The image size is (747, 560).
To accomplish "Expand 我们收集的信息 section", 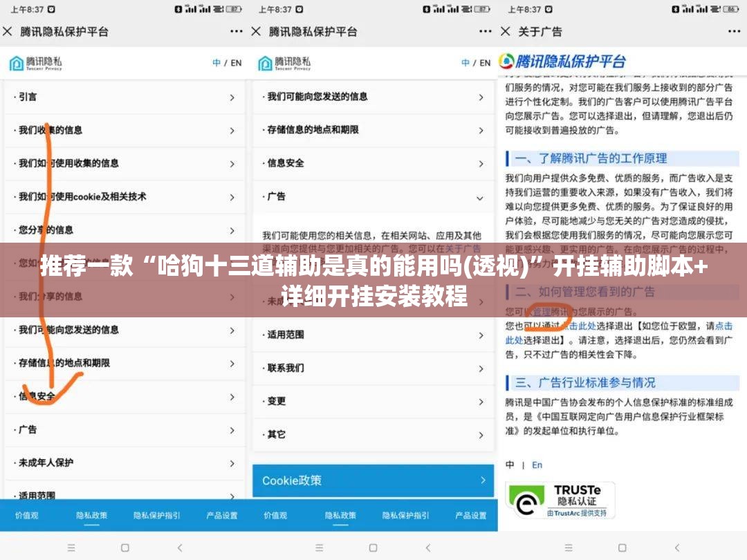I will [x=124, y=131].
